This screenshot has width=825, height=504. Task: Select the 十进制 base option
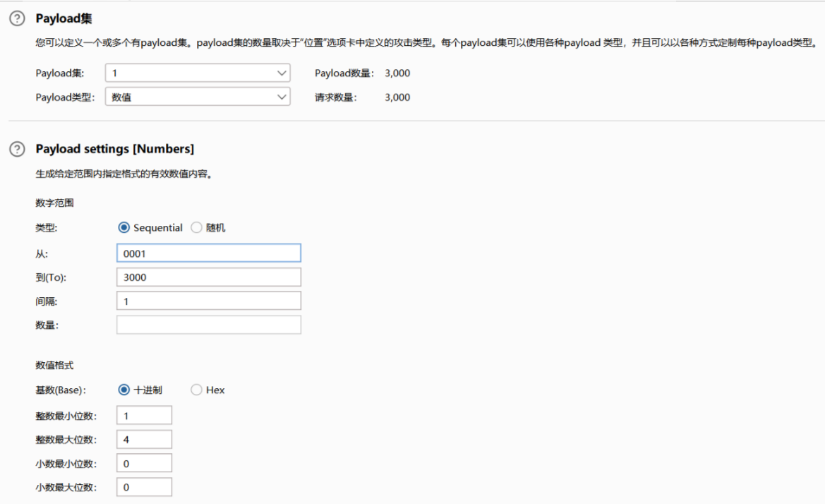[124, 389]
